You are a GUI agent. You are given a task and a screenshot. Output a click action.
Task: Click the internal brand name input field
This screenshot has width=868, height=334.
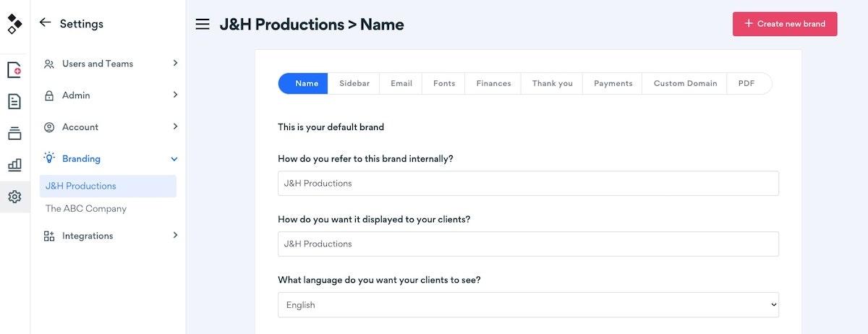point(528,184)
